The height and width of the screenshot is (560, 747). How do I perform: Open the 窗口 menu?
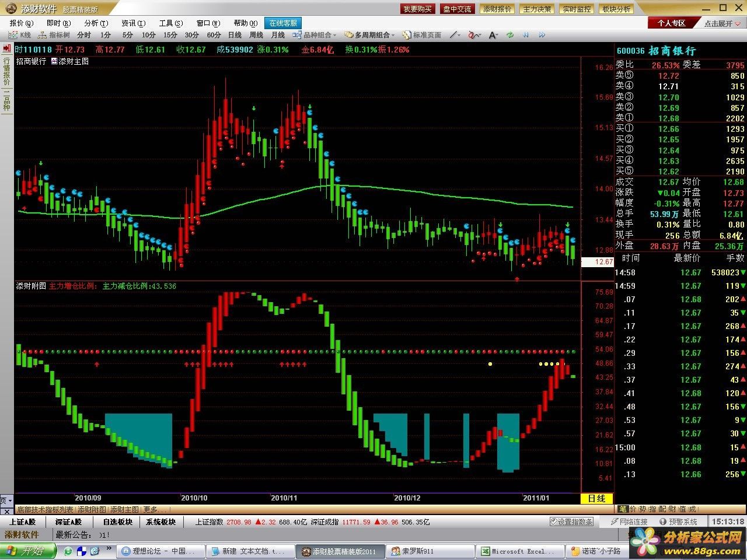[x=208, y=23]
